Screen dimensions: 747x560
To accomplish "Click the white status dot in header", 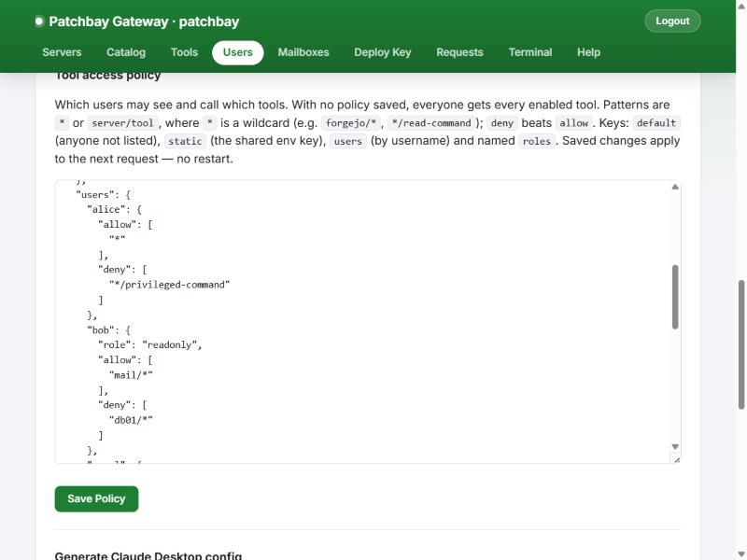I will [39, 21].
